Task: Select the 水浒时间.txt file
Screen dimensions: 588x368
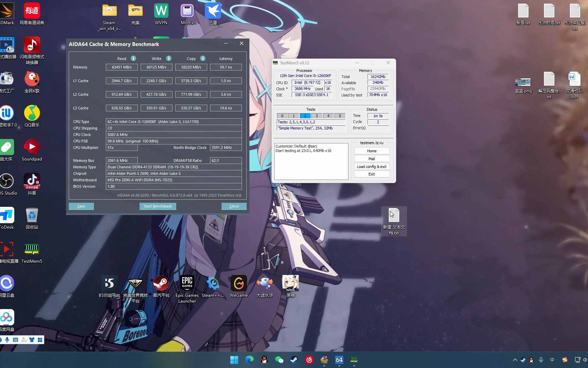Action: tap(549, 14)
